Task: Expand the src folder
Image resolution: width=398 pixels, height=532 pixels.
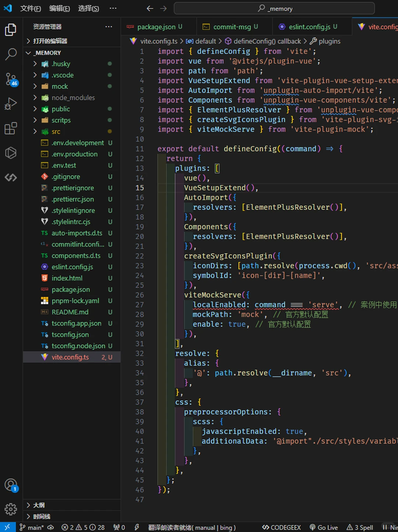Action: (72, 131)
